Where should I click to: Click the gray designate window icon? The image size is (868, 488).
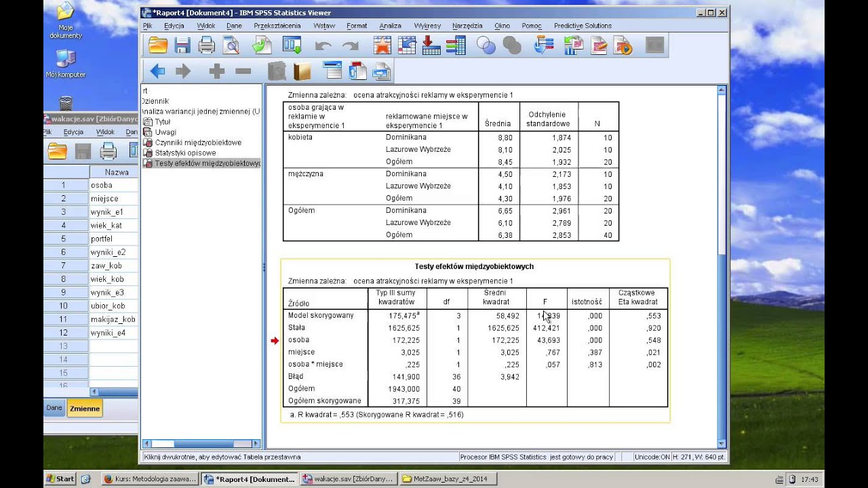pyautogui.click(x=654, y=45)
